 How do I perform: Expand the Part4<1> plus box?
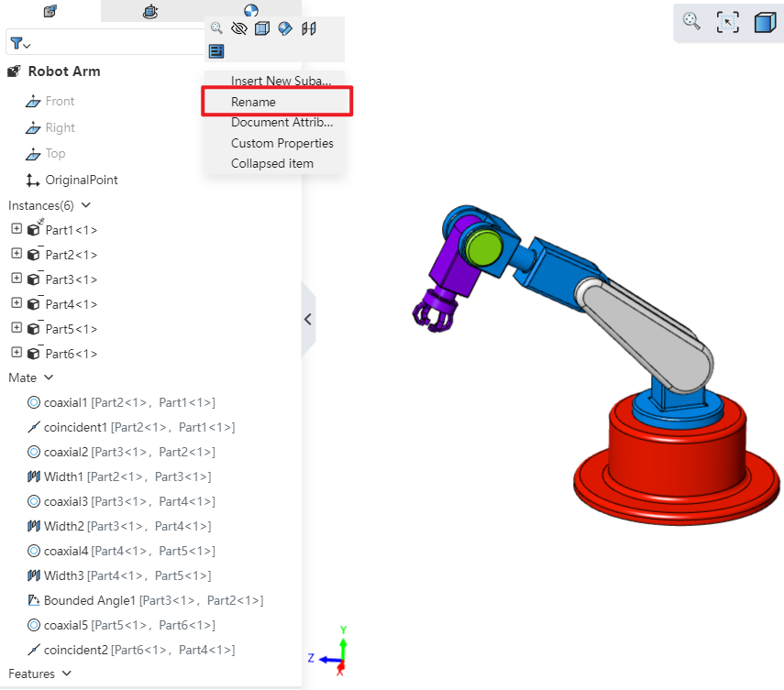coord(17,303)
